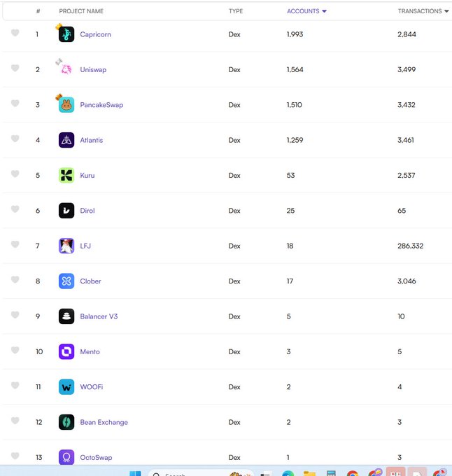Toggle favorite heart for Bean Exchange

15,420
